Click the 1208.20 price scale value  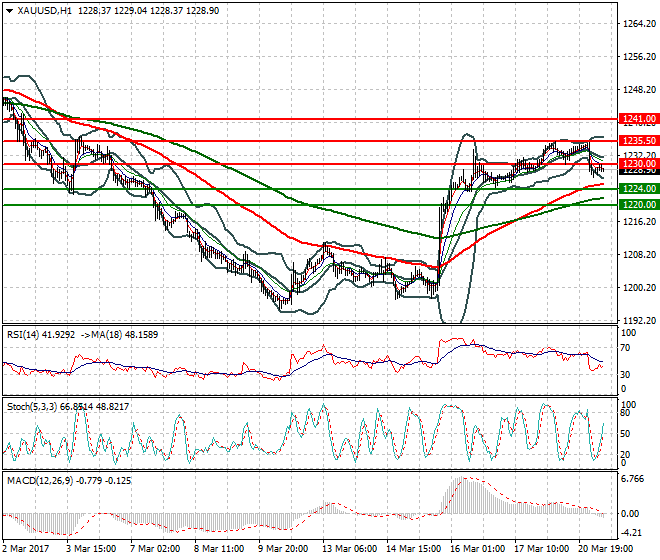[639, 255]
